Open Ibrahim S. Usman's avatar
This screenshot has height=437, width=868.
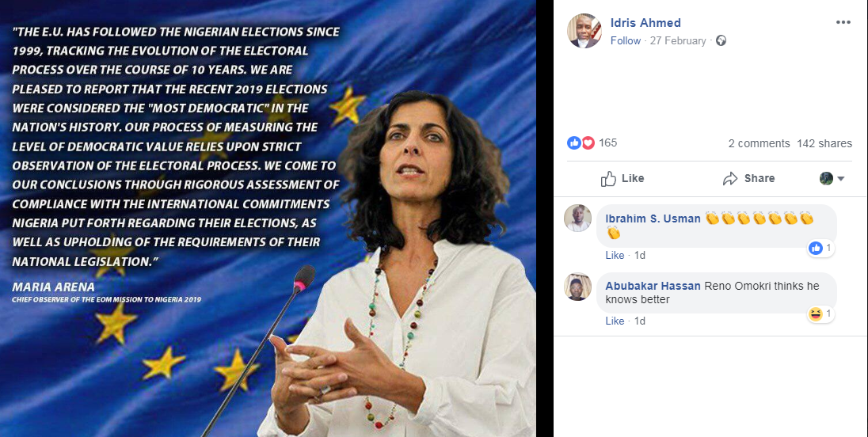[x=577, y=218]
